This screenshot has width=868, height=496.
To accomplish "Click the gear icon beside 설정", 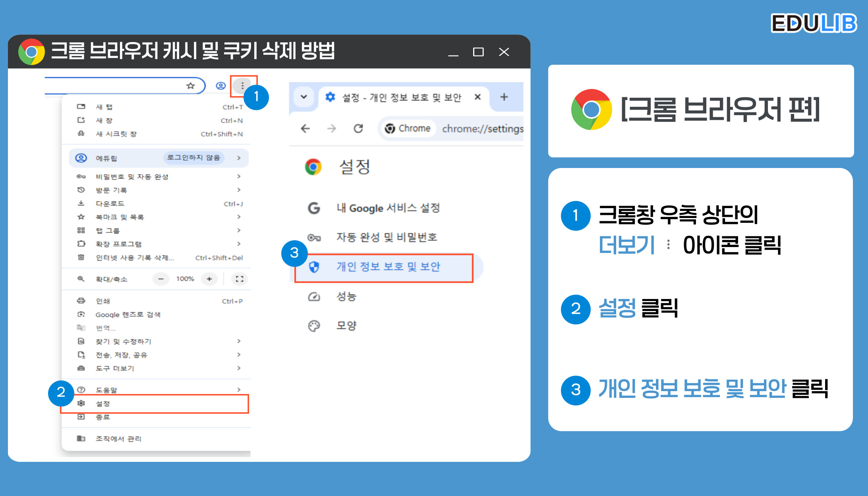I will [81, 403].
